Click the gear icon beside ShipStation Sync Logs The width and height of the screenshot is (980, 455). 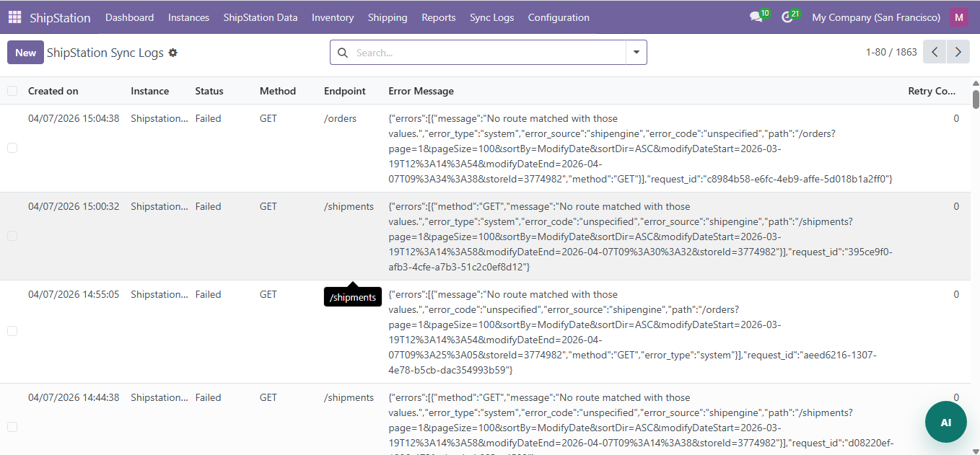click(172, 52)
